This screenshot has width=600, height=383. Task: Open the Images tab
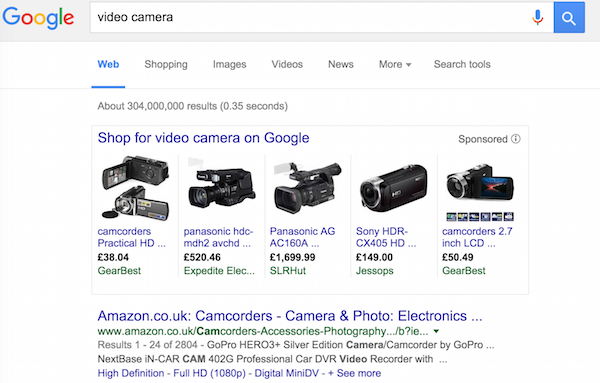pos(230,64)
